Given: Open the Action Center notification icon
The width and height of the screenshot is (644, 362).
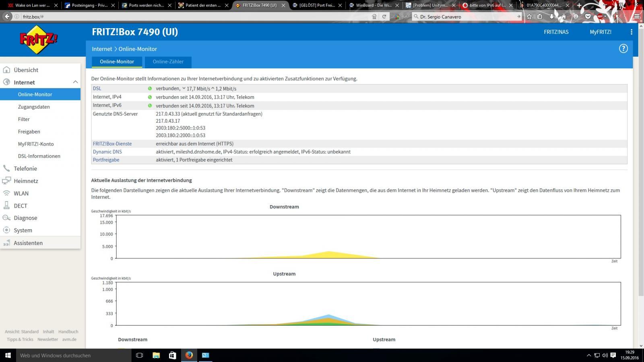Looking at the screenshot, I should pos(613,355).
